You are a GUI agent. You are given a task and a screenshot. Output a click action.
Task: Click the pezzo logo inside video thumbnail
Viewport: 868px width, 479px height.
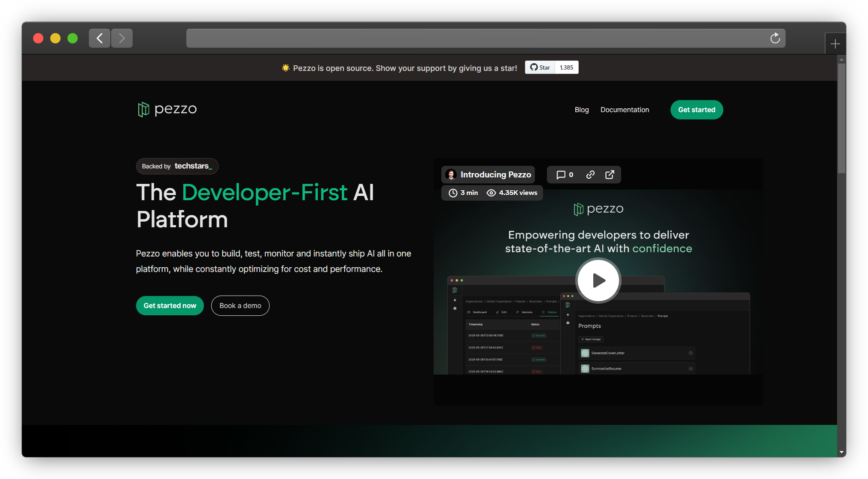[598, 209]
